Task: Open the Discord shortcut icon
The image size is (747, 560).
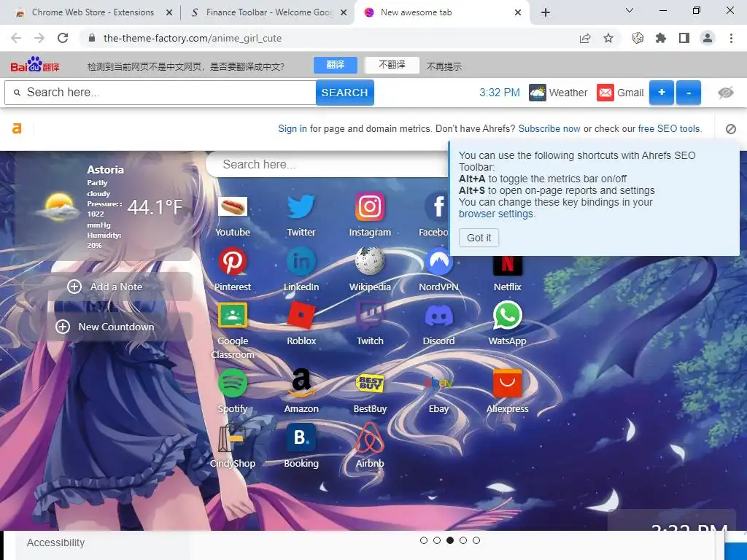Action: pos(438,315)
